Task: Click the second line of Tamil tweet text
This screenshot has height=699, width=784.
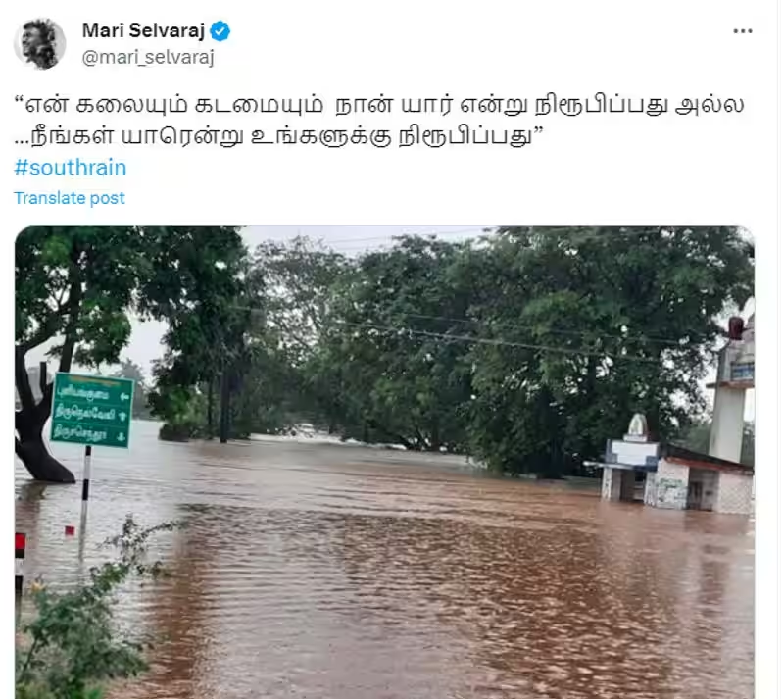Action: click(x=279, y=136)
